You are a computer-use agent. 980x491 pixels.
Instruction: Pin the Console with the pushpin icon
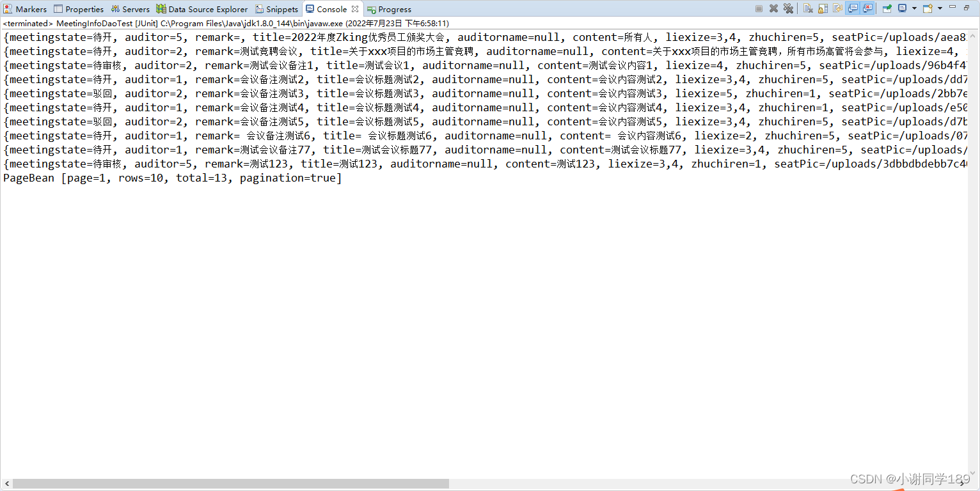tap(887, 8)
